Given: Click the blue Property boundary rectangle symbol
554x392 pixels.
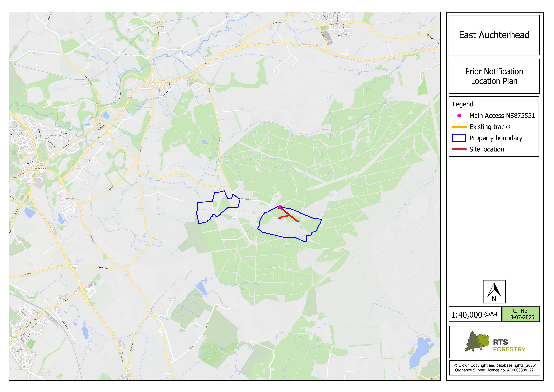Looking at the screenshot, I should [459, 138].
